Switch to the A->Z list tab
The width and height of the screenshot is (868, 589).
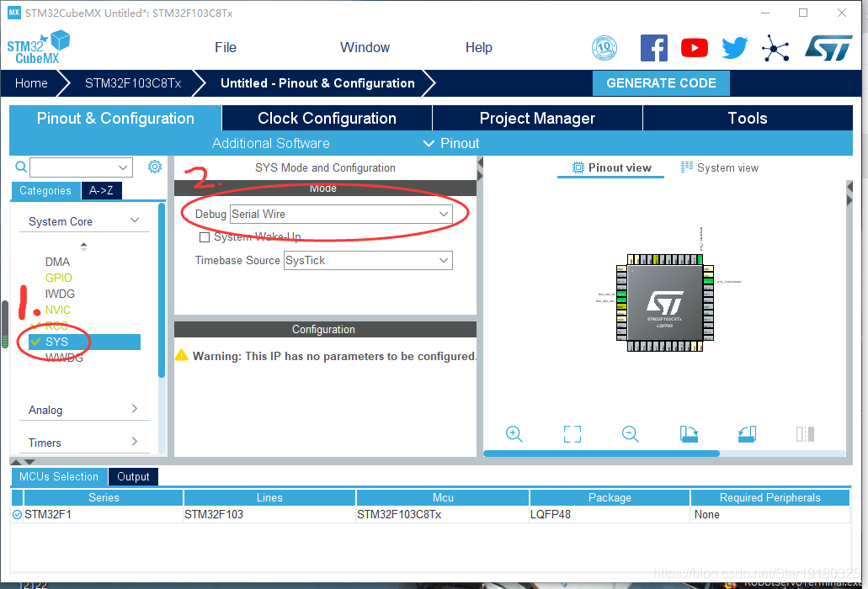(101, 191)
